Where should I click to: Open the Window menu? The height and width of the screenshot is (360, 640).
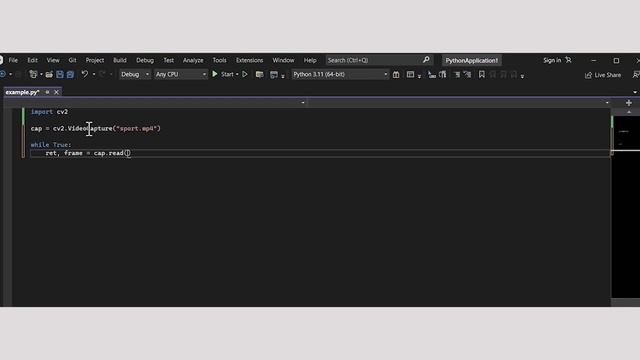283,60
